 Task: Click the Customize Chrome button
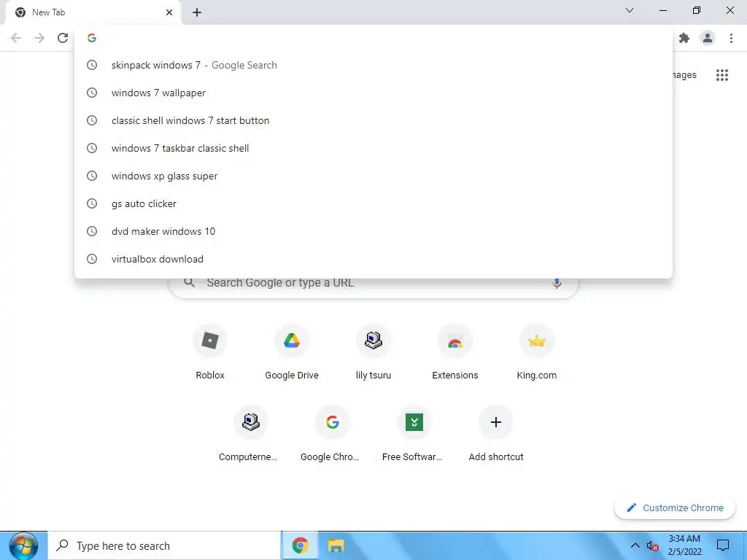pyautogui.click(x=675, y=508)
